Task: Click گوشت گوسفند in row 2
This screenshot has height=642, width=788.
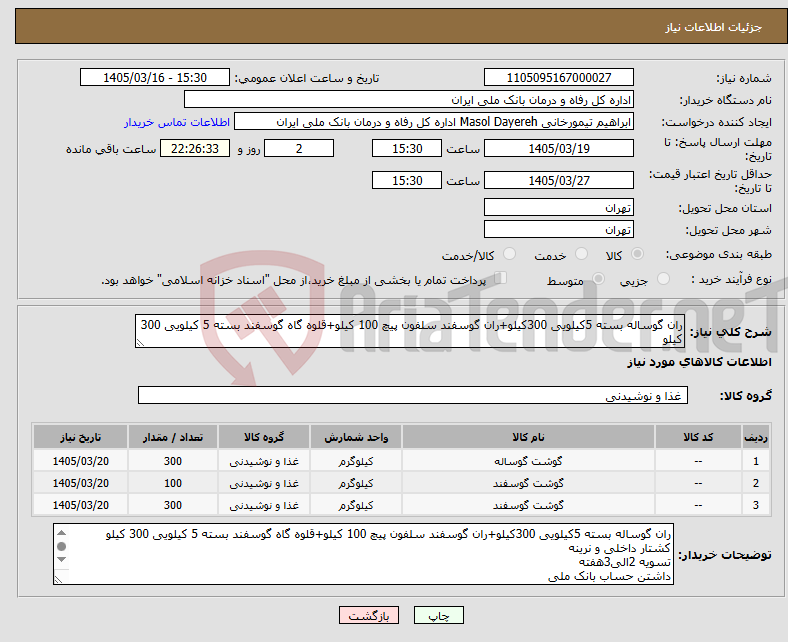Action: [528, 483]
